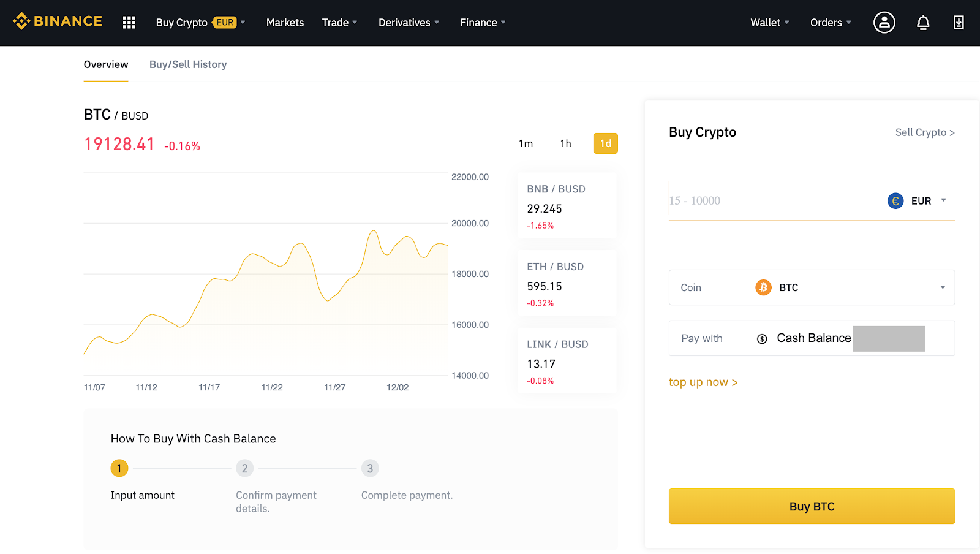
Task: Click the 11/12 date label
Action: point(146,387)
